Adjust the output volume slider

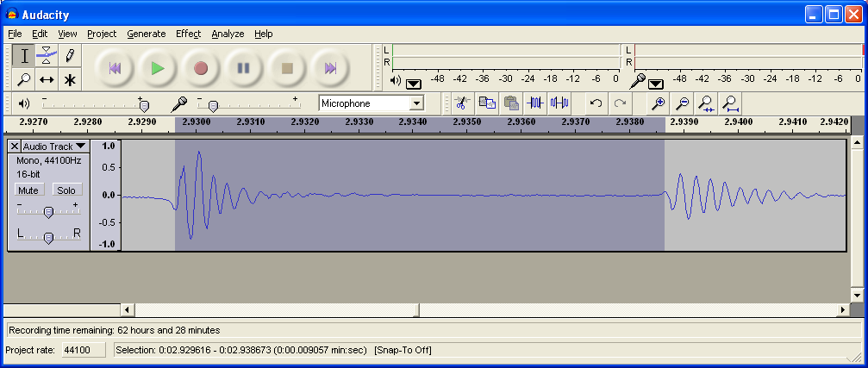(x=144, y=105)
